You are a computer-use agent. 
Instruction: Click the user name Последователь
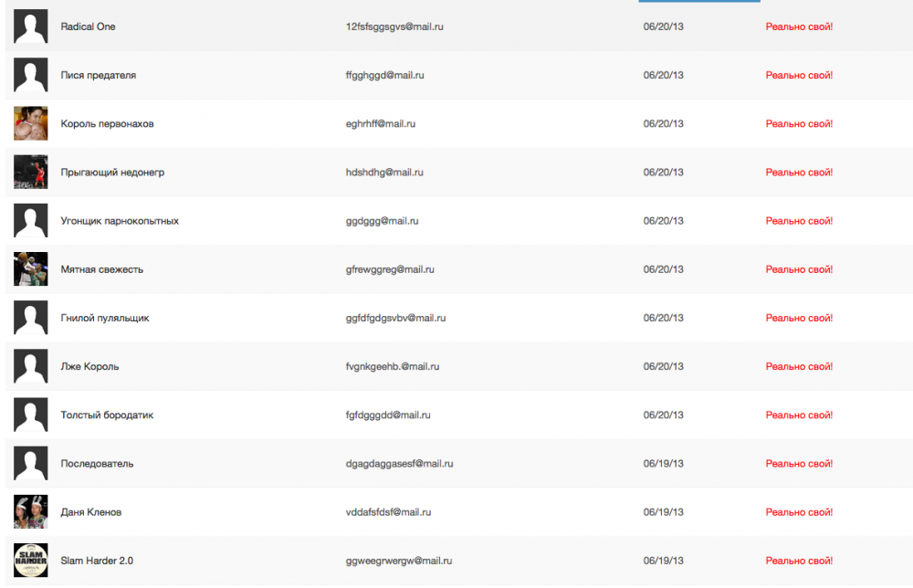[97, 464]
